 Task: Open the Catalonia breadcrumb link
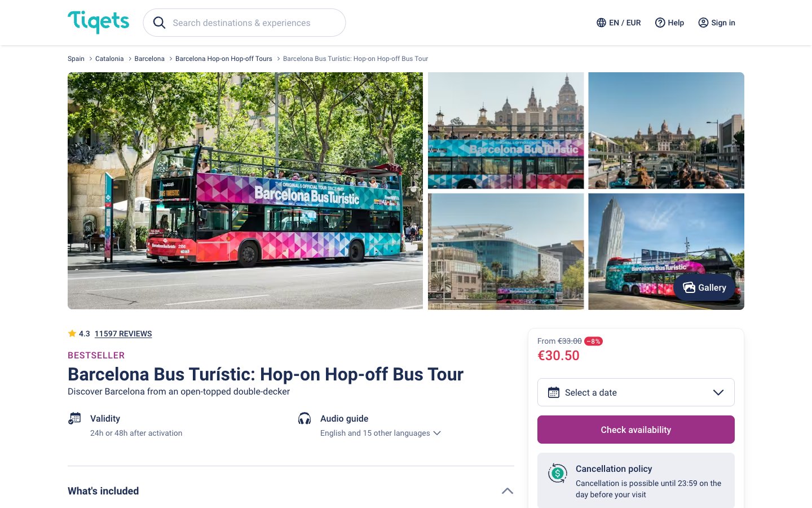point(109,59)
